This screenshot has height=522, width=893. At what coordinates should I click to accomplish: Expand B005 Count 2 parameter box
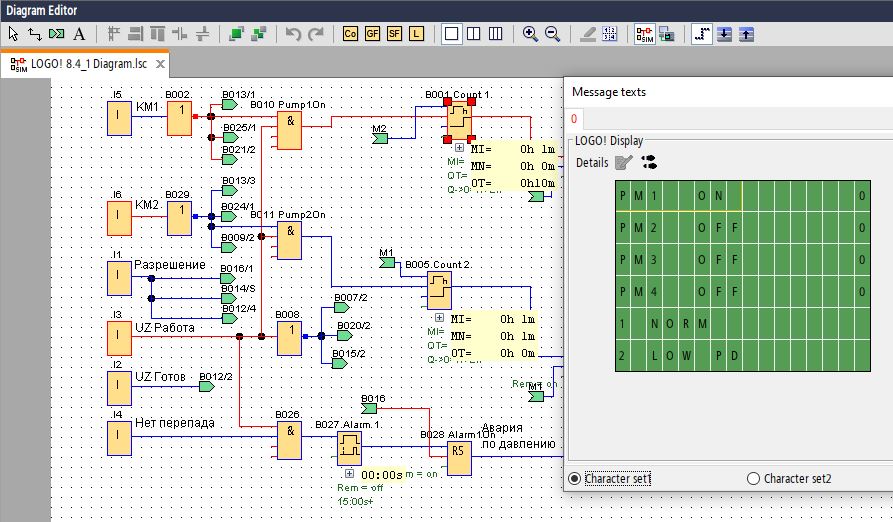pos(439,318)
